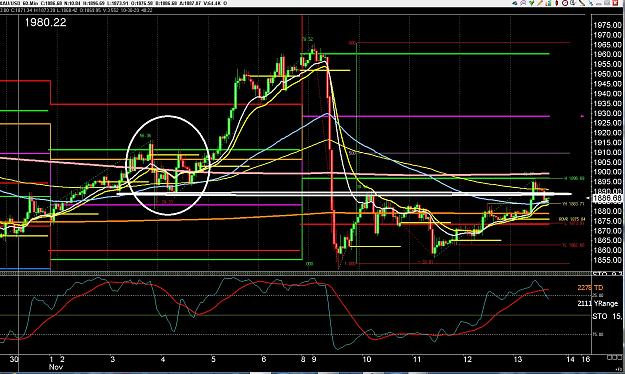This screenshot has width=625, height=374.
Task: Click the XAUUSD 60 Min chart title
Action: [x=19, y=3]
